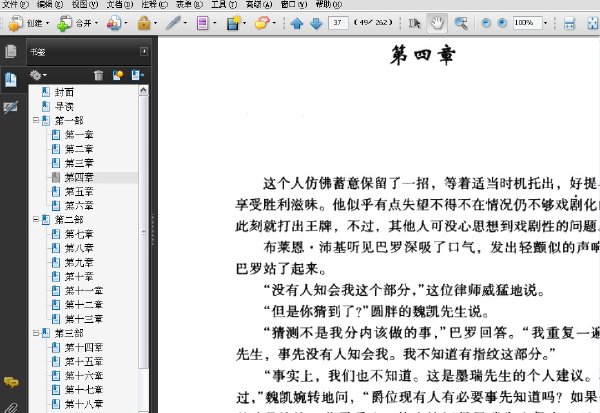Collapse the 书签 panel with arrow button
The width and height of the screenshot is (600, 413).
tap(144, 51)
